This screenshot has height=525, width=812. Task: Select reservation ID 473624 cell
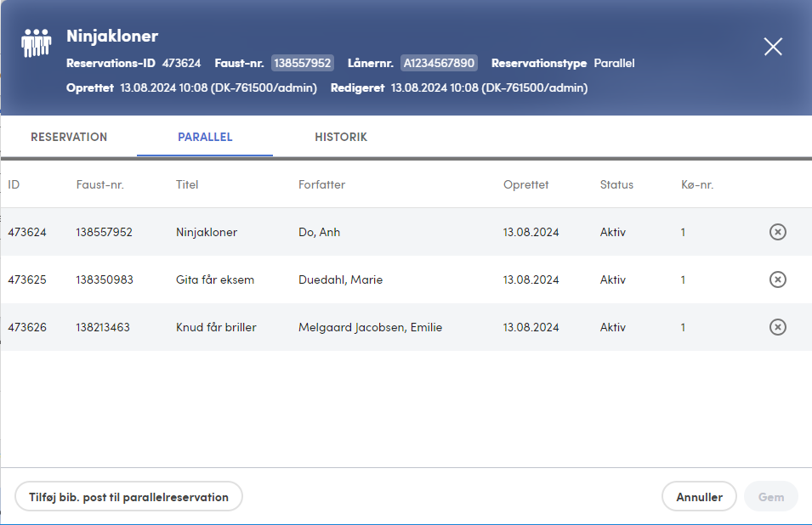27,232
